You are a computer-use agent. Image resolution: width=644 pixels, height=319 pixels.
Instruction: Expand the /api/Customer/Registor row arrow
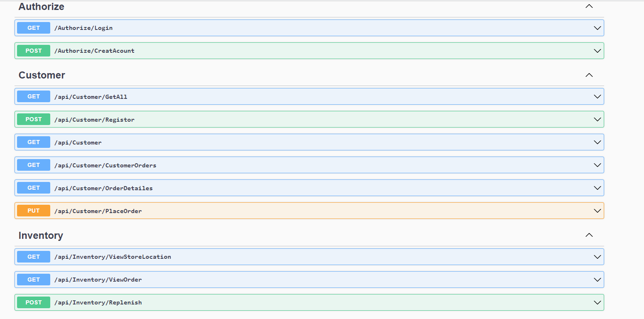tap(597, 120)
